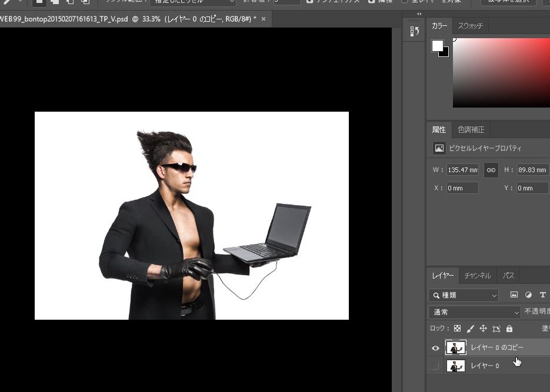
Task: Lock all properties using the padlock icon
Action: [x=509, y=329]
